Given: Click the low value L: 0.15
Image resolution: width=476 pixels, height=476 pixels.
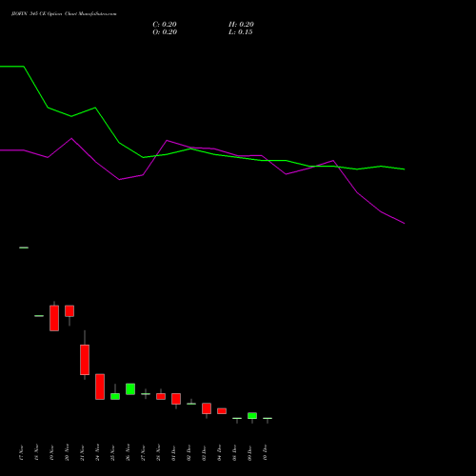Looking at the screenshot, I should 241,32.
